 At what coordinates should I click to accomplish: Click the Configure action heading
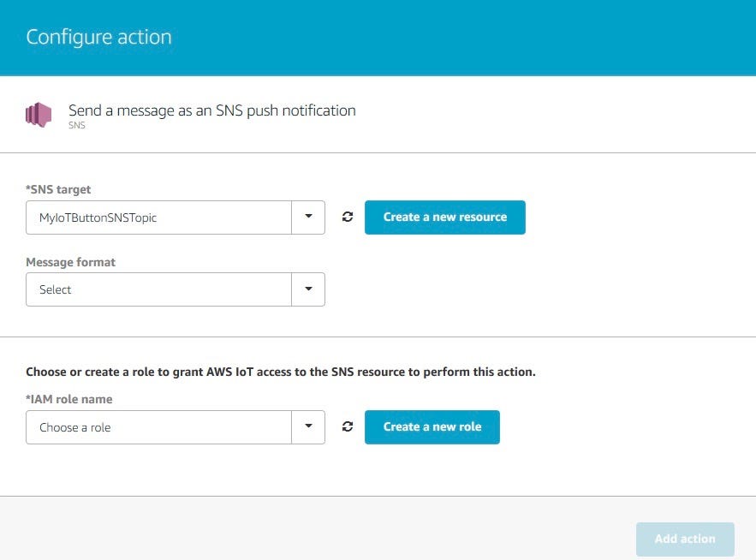tap(98, 37)
